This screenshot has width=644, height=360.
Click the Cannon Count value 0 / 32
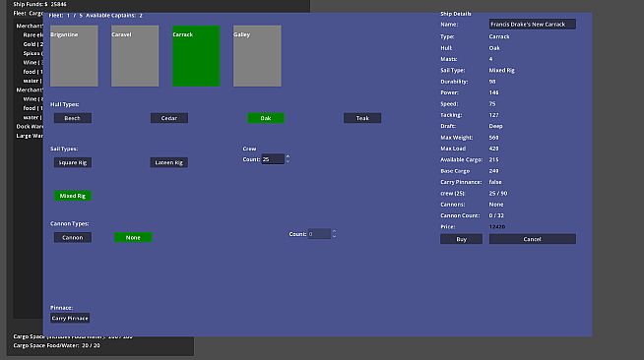click(x=496, y=215)
